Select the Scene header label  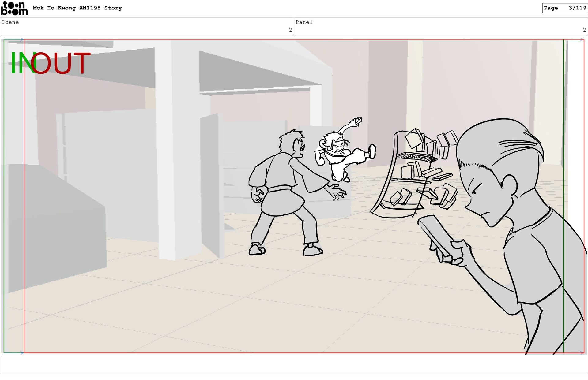[10, 22]
